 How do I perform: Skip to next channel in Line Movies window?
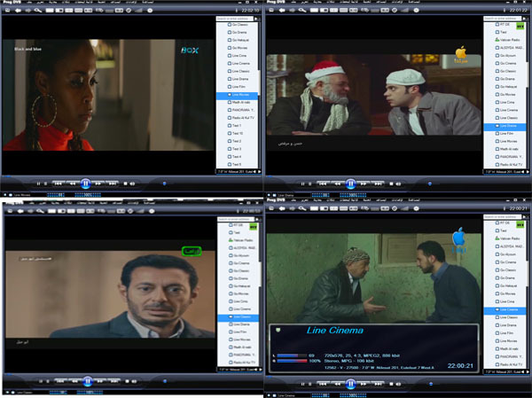(x=113, y=183)
